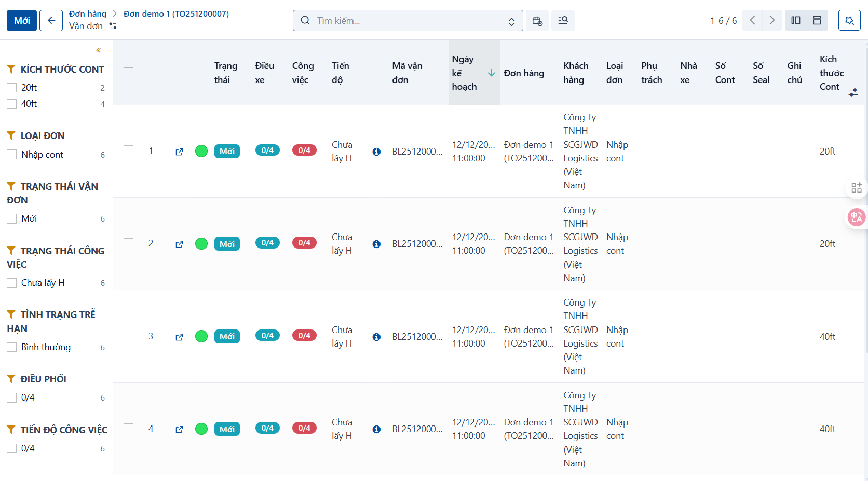Screen dimensions: 868x481
Task: Switch to the kanban column view icon
Action: (795, 21)
